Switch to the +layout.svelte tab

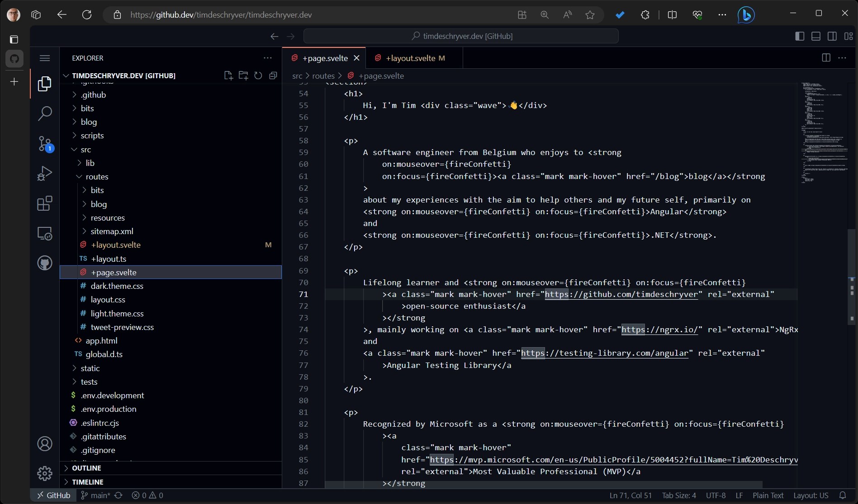click(x=410, y=58)
